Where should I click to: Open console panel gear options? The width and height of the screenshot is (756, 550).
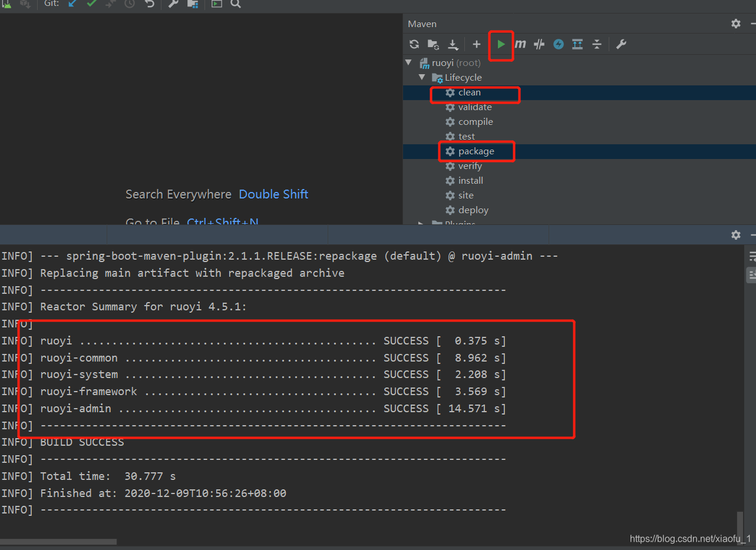click(x=736, y=234)
